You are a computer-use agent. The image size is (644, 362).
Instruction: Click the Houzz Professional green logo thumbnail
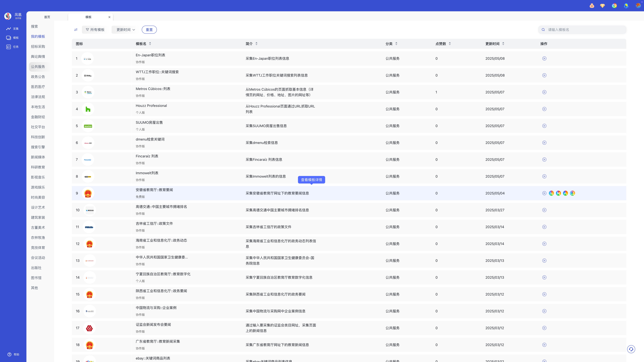tap(88, 109)
